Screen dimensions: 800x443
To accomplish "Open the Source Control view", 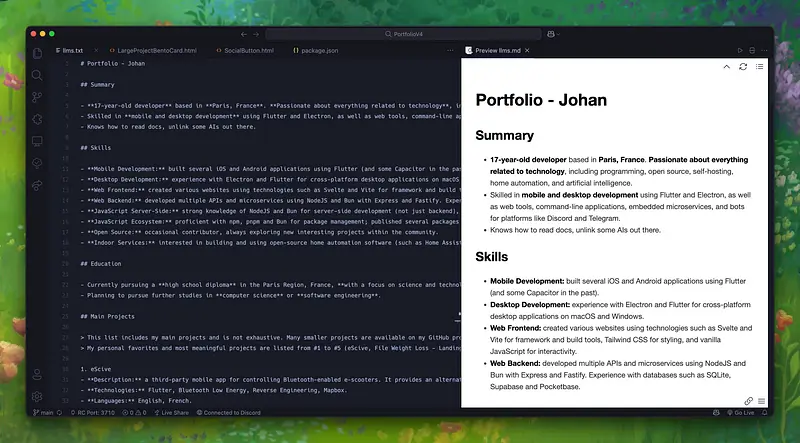I will pos(37,97).
